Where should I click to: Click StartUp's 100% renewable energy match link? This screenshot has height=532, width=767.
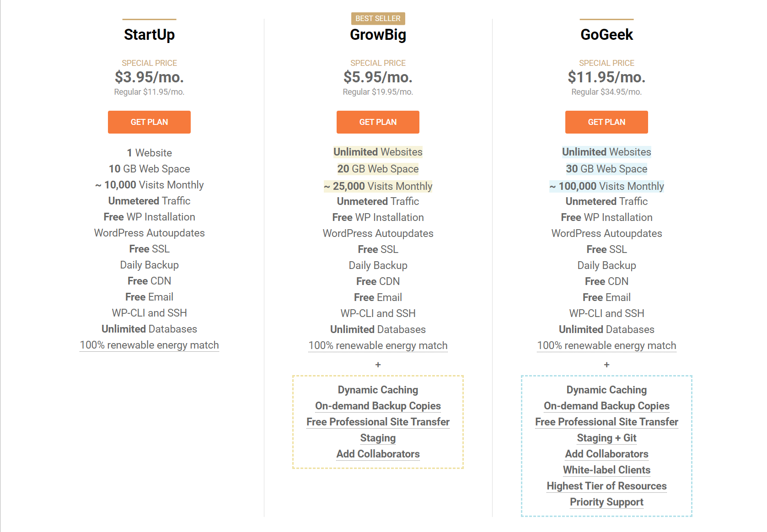tap(149, 345)
